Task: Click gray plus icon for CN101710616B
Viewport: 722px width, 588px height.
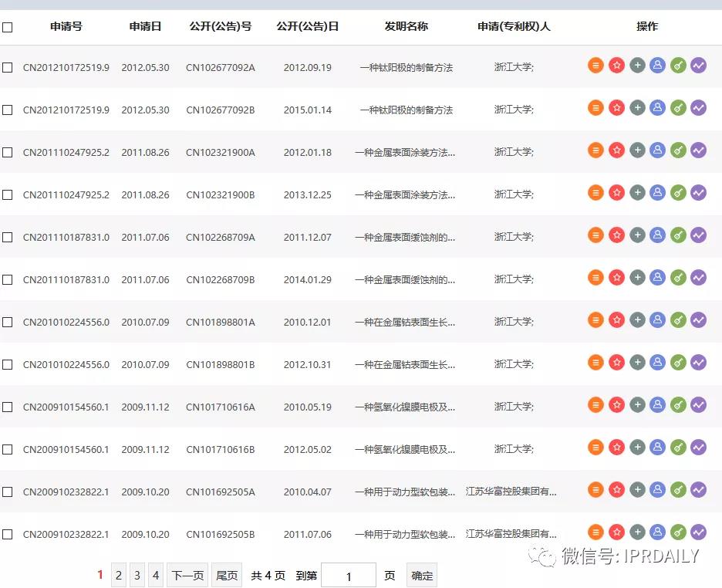Action: 637,447
